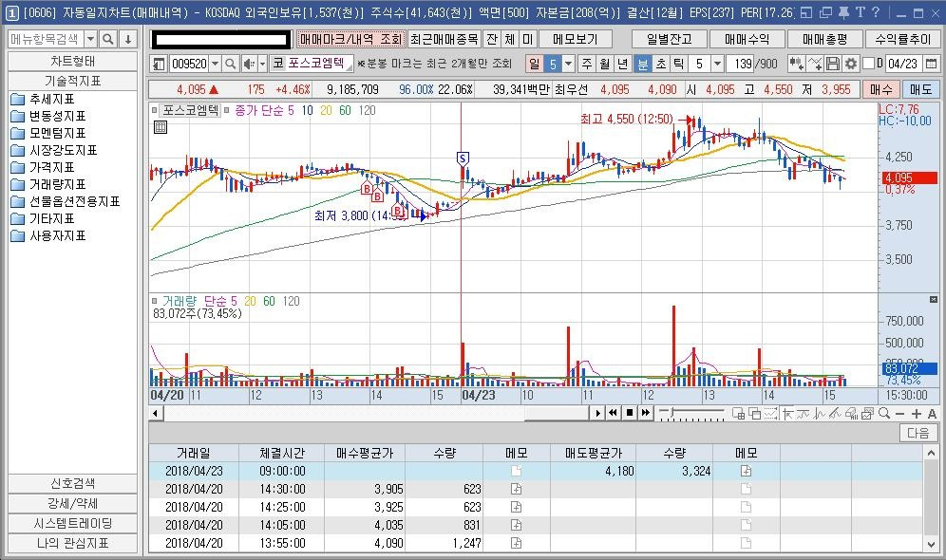Screen dimensions: 946x560
Task: Click the speaker sound icon in toolbar
Action: tap(249, 64)
